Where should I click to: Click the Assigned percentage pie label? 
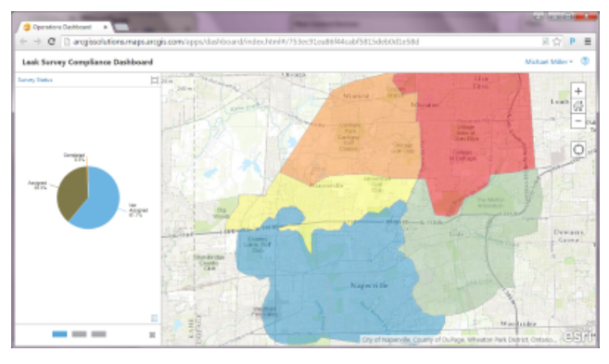(38, 185)
